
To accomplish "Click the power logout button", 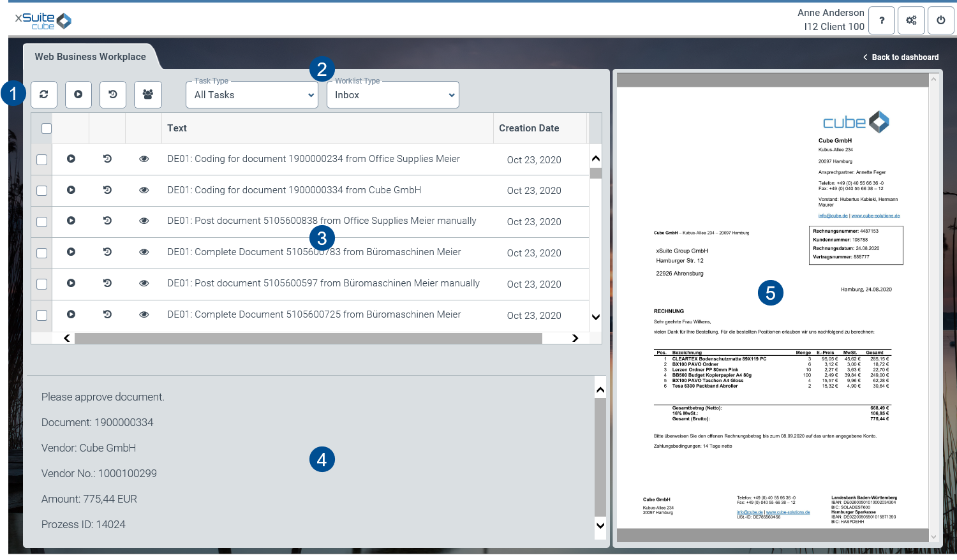I will click(940, 20).
